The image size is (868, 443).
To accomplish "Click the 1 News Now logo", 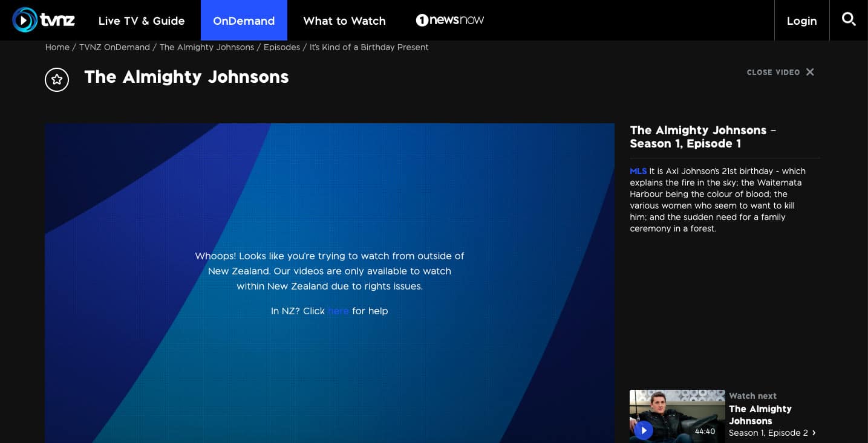I will coord(450,20).
